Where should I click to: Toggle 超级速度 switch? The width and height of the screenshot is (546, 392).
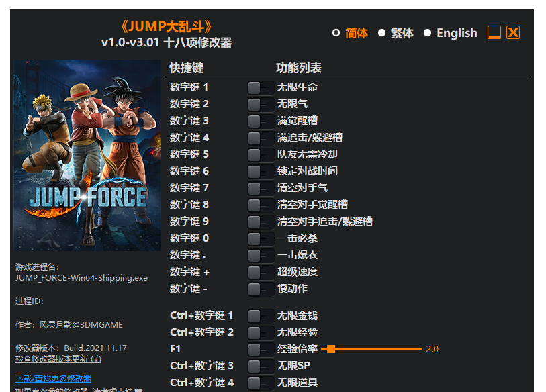pyautogui.click(x=261, y=272)
